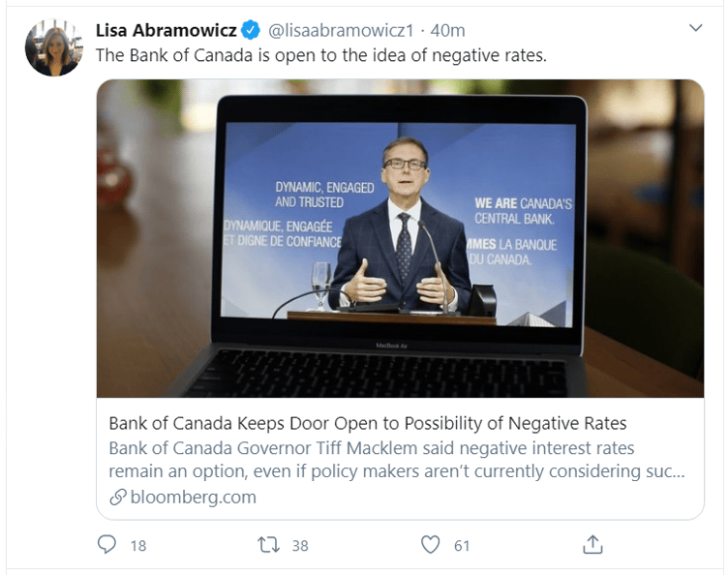Screen dimensions: 728x575
Task: Open the Bank of Canada article image
Action: [400, 238]
